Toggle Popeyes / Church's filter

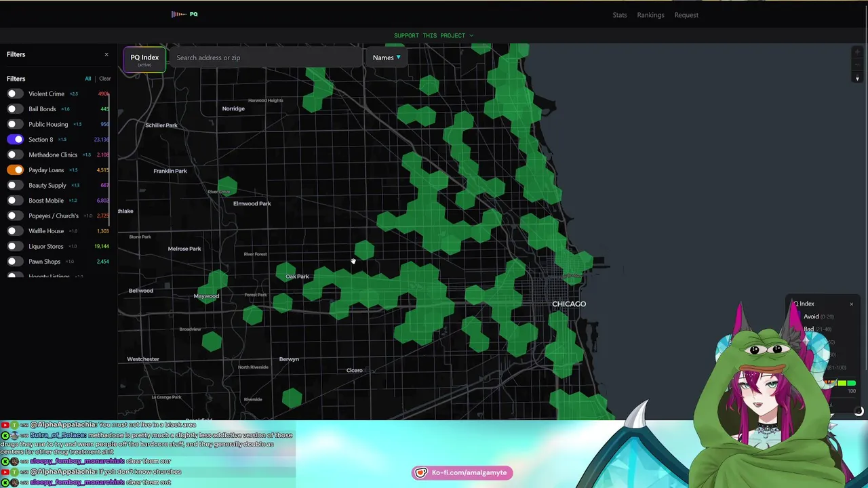point(14,216)
